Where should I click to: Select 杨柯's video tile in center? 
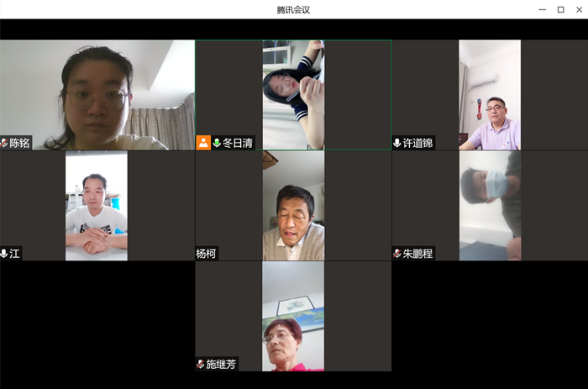pyautogui.click(x=294, y=206)
